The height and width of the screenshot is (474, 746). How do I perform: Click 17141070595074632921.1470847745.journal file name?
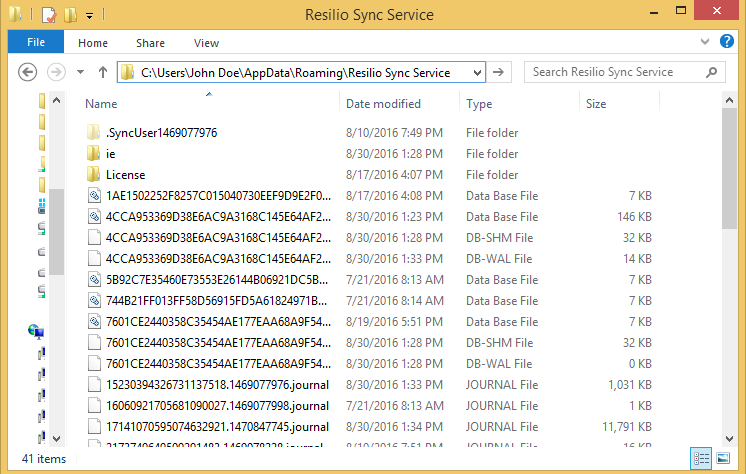click(217, 427)
